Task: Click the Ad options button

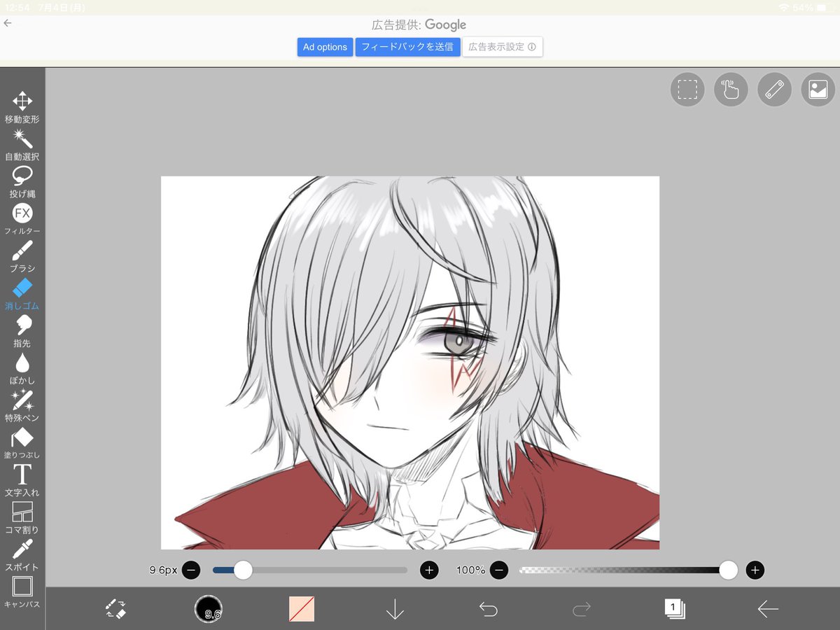Action: pyautogui.click(x=325, y=47)
